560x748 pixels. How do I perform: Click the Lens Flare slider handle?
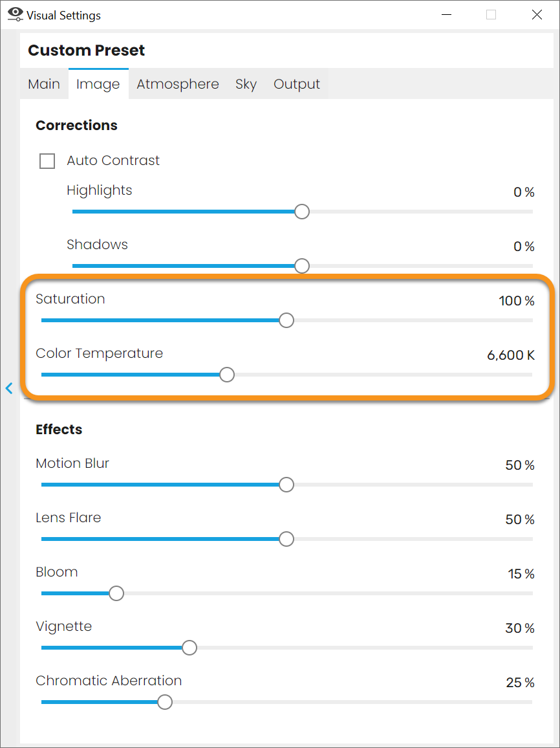tap(286, 539)
